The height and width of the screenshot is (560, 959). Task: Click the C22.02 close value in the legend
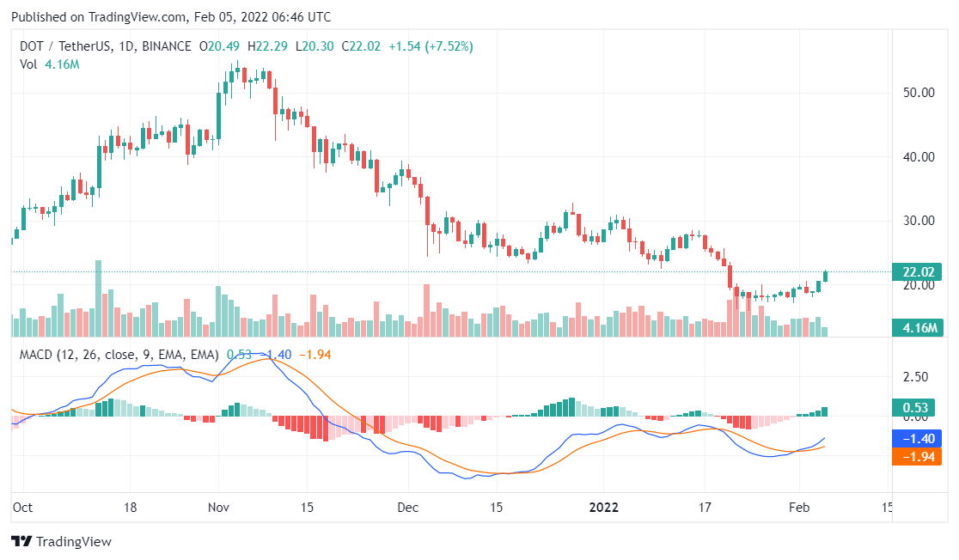359,46
